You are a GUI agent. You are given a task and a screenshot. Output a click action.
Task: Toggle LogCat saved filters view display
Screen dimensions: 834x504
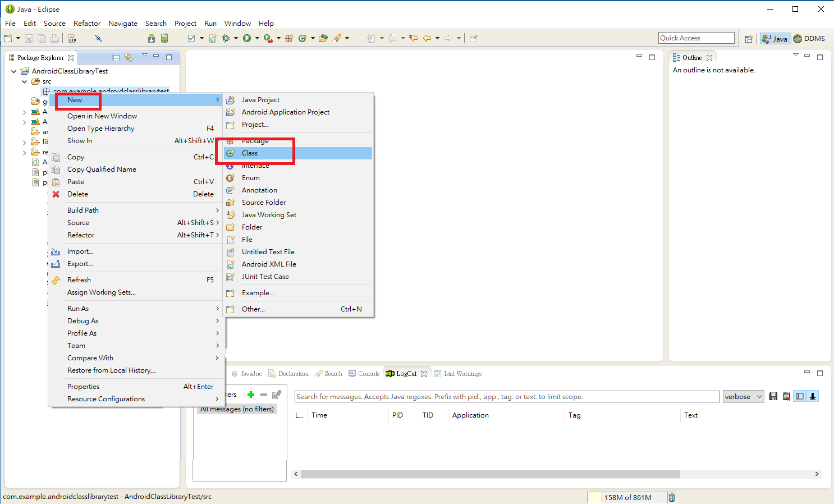click(800, 396)
